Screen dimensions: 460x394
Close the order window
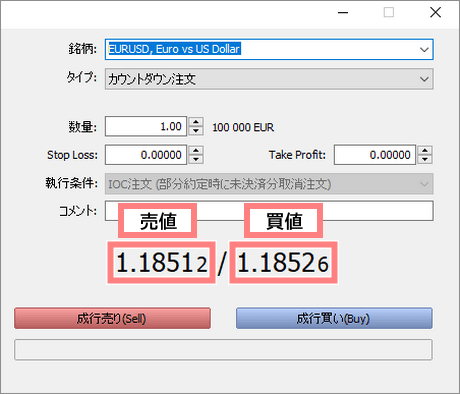tap(435, 13)
